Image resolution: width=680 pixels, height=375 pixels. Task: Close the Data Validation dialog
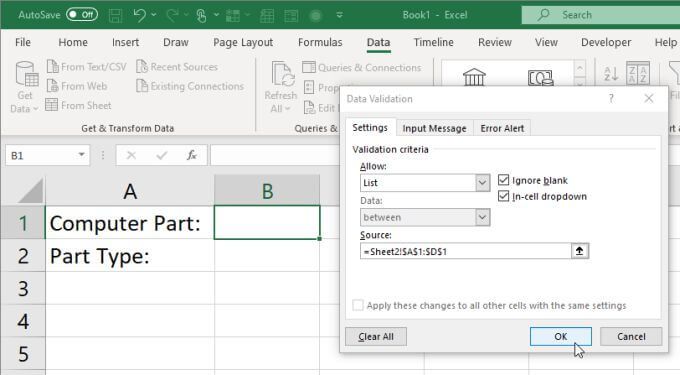pos(648,98)
